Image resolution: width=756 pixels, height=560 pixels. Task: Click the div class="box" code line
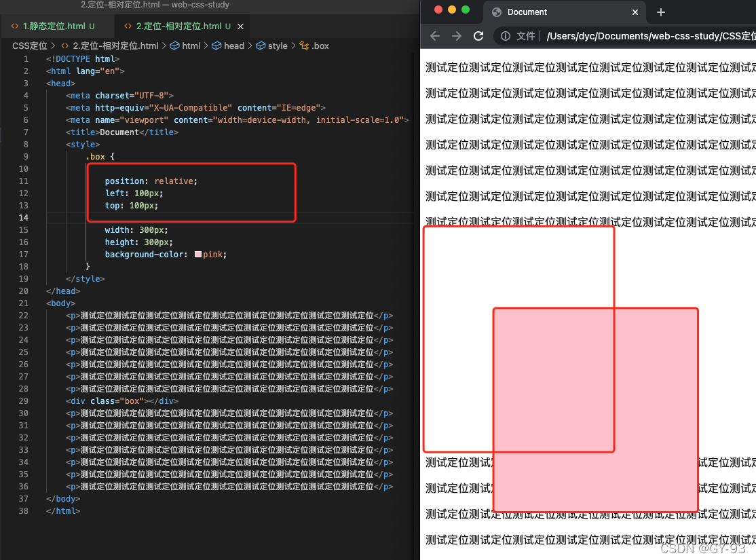(x=122, y=401)
